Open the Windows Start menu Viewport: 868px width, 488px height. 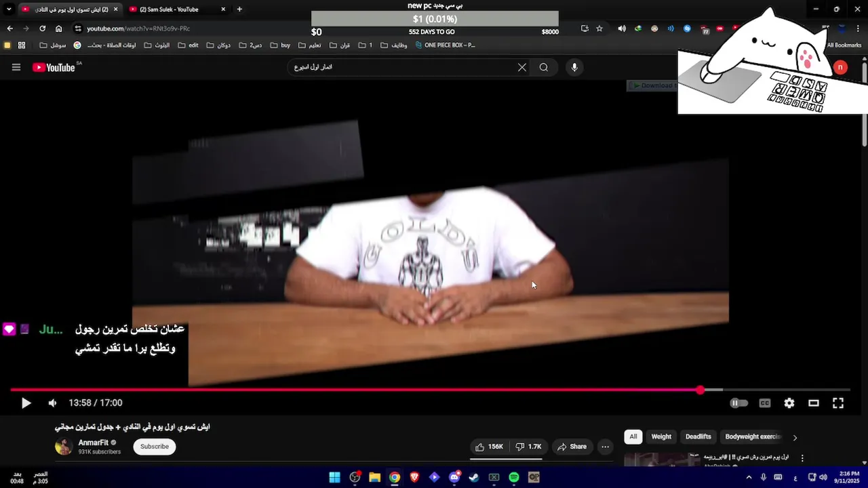coord(334,477)
